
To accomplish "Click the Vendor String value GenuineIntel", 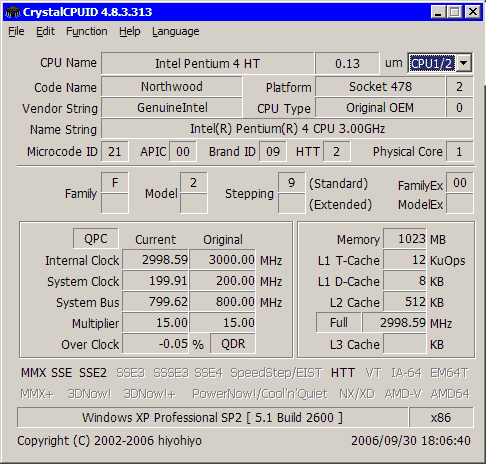I will [x=172, y=107].
